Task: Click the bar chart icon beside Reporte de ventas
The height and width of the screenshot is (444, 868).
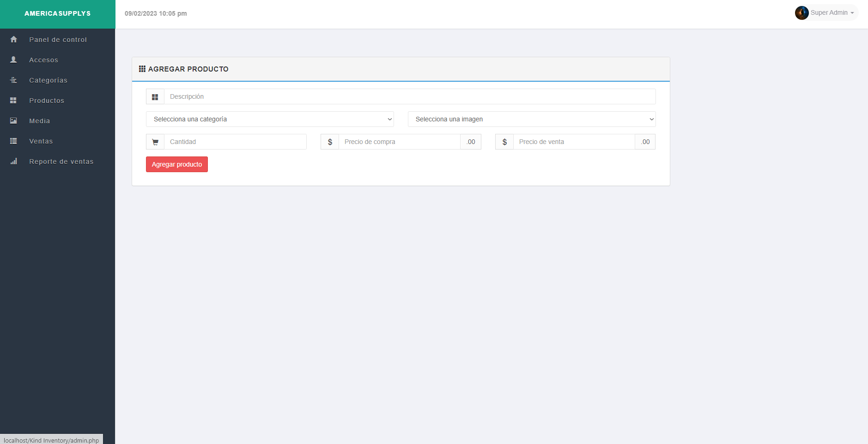Action: coord(13,162)
